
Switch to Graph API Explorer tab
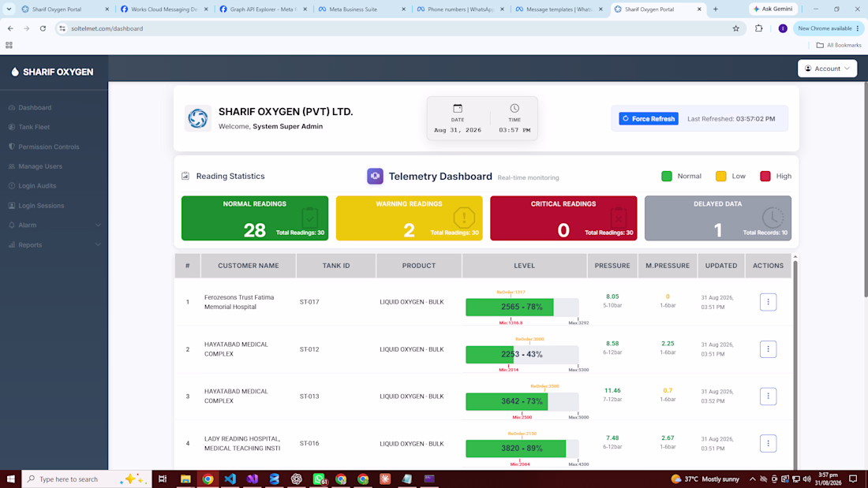(x=263, y=9)
